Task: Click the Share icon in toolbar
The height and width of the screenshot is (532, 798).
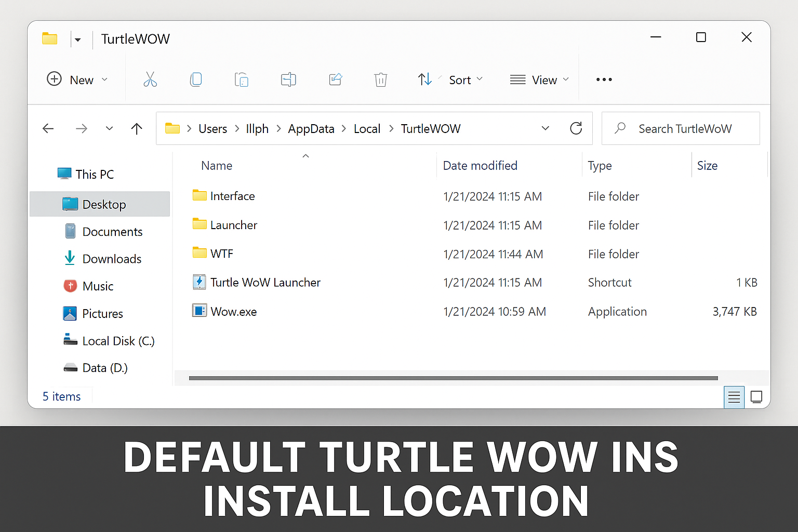Action: pyautogui.click(x=336, y=79)
